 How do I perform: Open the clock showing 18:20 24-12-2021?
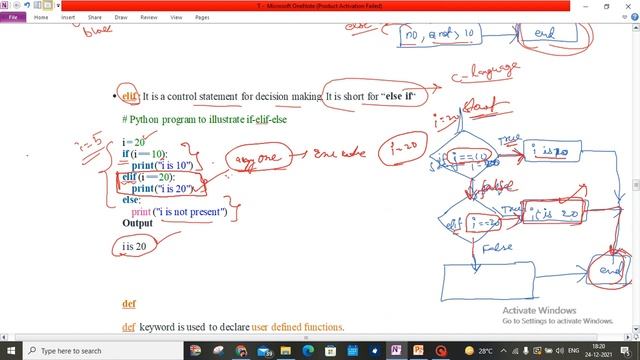(598, 351)
